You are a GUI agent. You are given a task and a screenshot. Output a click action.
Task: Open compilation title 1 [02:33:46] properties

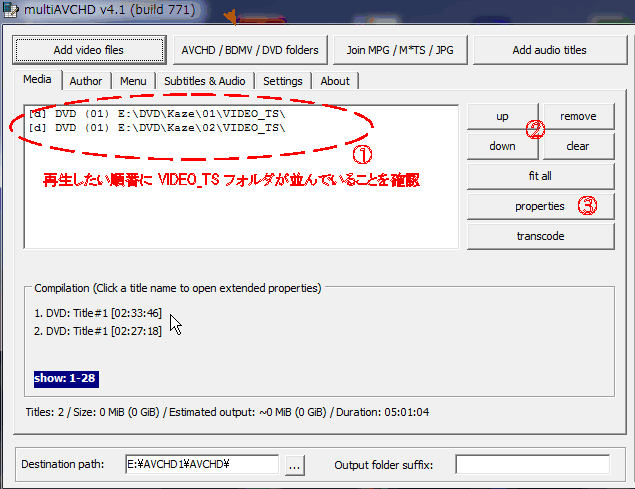(97, 313)
